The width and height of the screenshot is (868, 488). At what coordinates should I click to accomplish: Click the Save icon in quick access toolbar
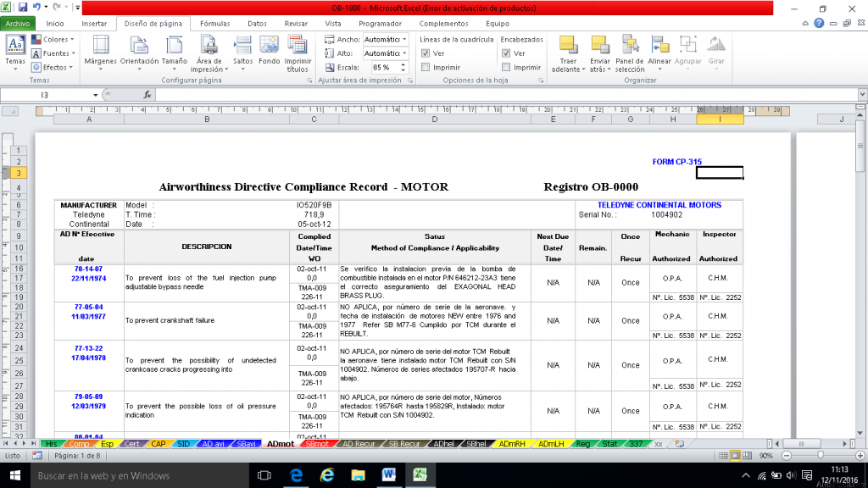click(23, 7)
